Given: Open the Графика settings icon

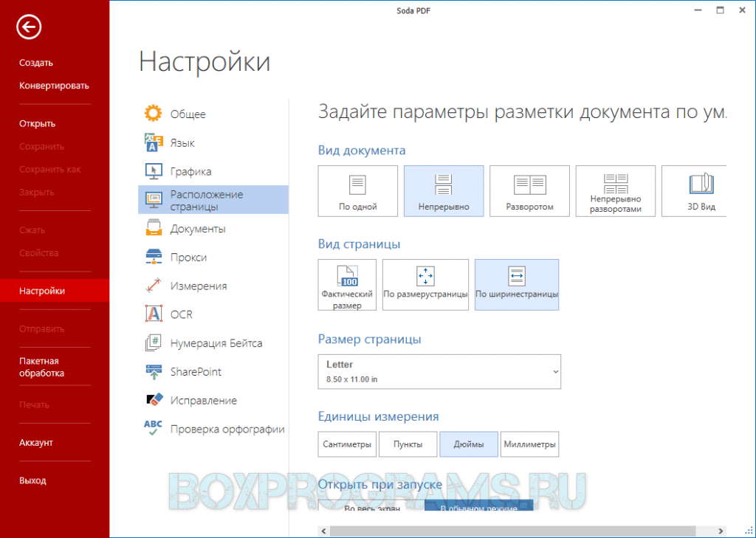Looking at the screenshot, I should [x=154, y=171].
